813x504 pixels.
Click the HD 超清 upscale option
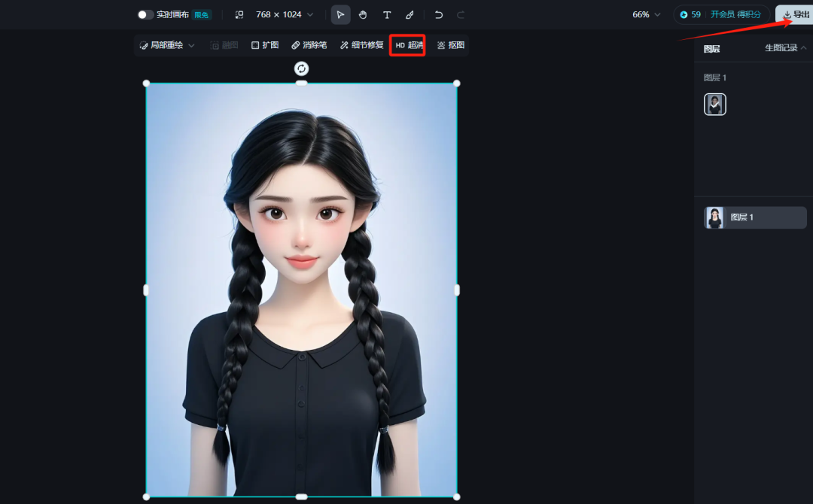(x=407, y=44)
